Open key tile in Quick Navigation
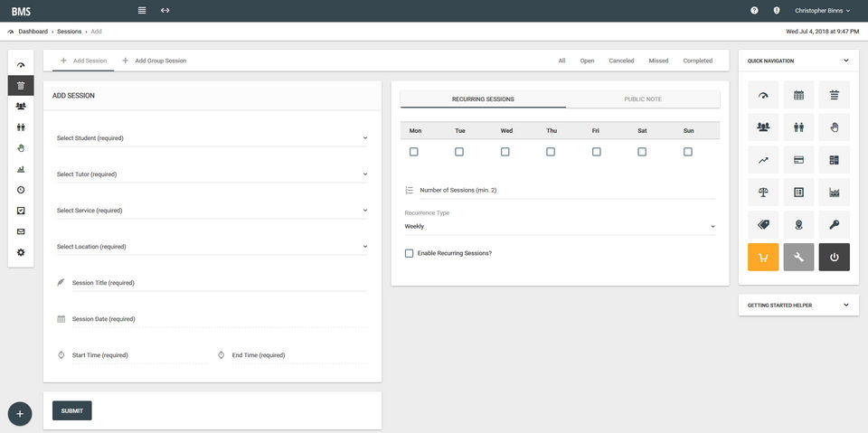This screenshot has width=868, height=433. [x=835, y=225]
